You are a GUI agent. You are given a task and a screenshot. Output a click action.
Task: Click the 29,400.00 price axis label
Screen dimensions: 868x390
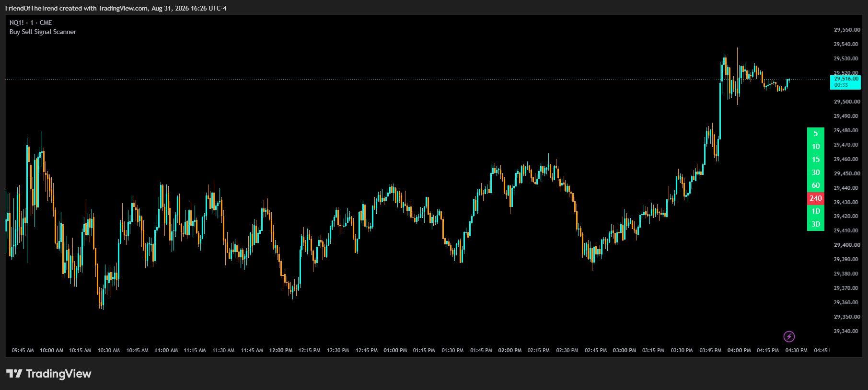point(847,245)
